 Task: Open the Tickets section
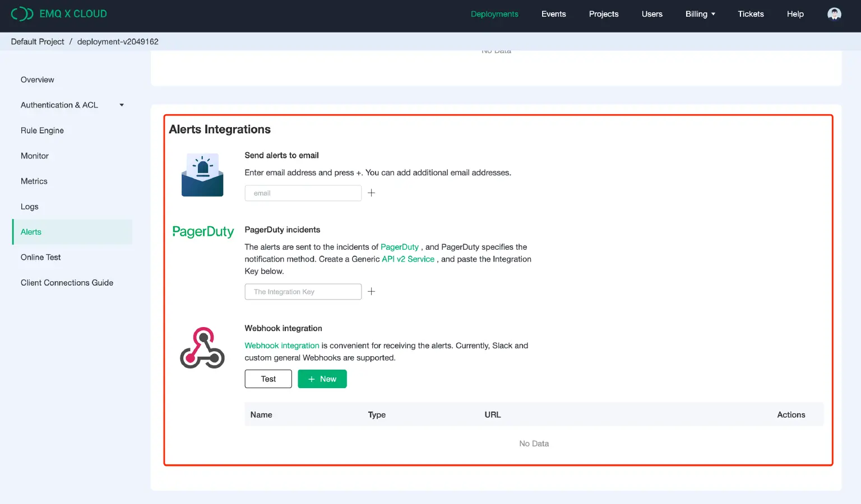(x=751, y=14)
